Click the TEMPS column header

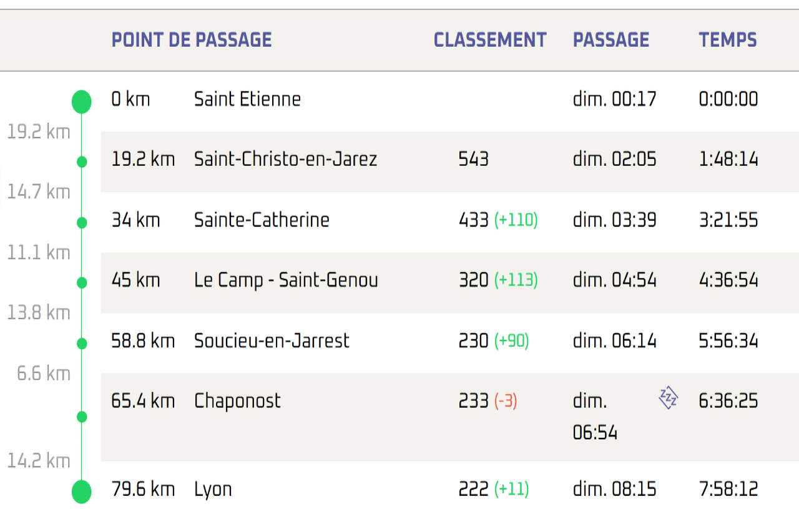728,40
